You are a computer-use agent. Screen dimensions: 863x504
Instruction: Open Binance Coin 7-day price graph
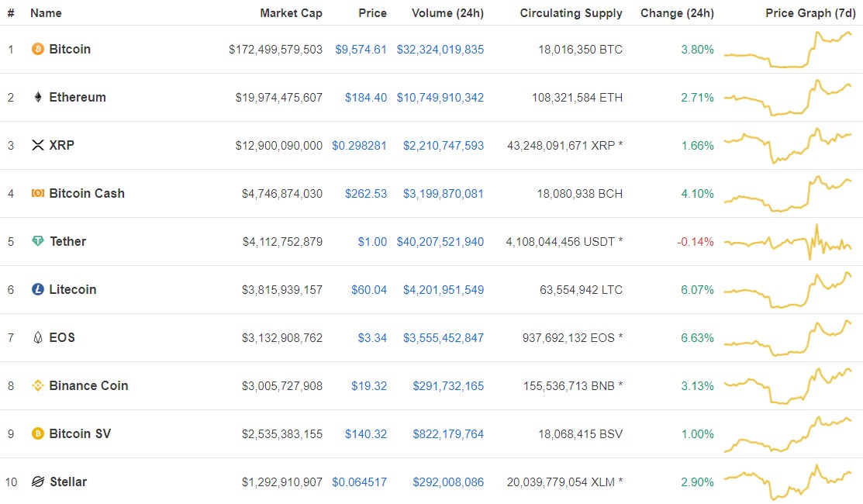coord(788,385)
